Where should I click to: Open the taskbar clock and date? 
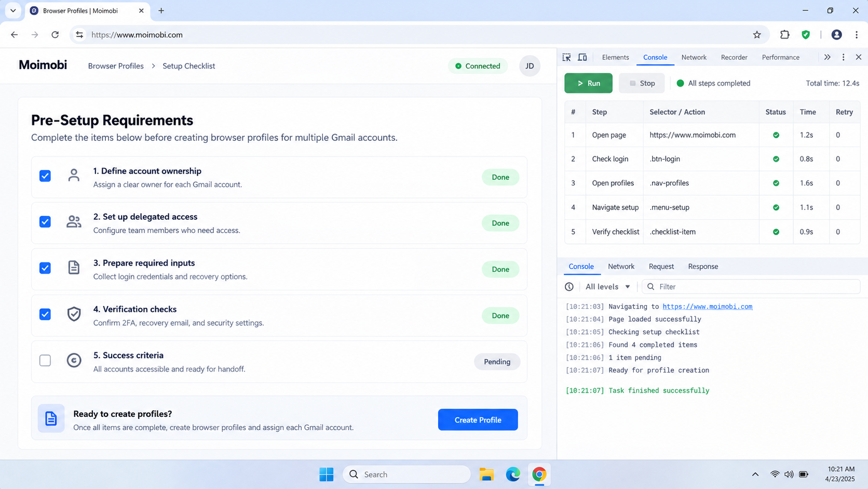coord(840,474)
